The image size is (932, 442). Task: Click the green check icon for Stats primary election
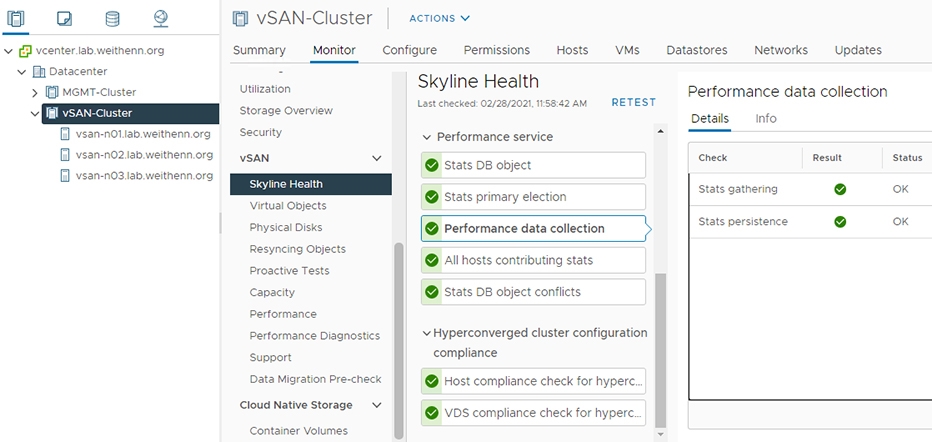click(432, 197)
